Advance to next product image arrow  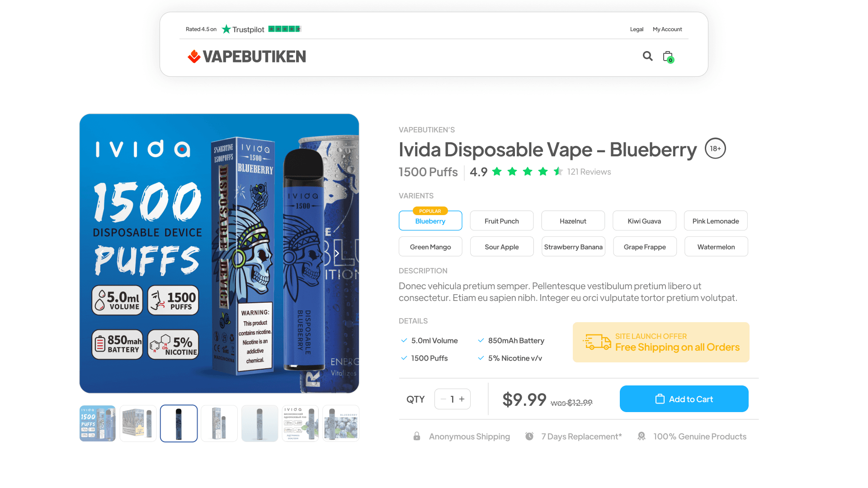(x=336, y=253)
